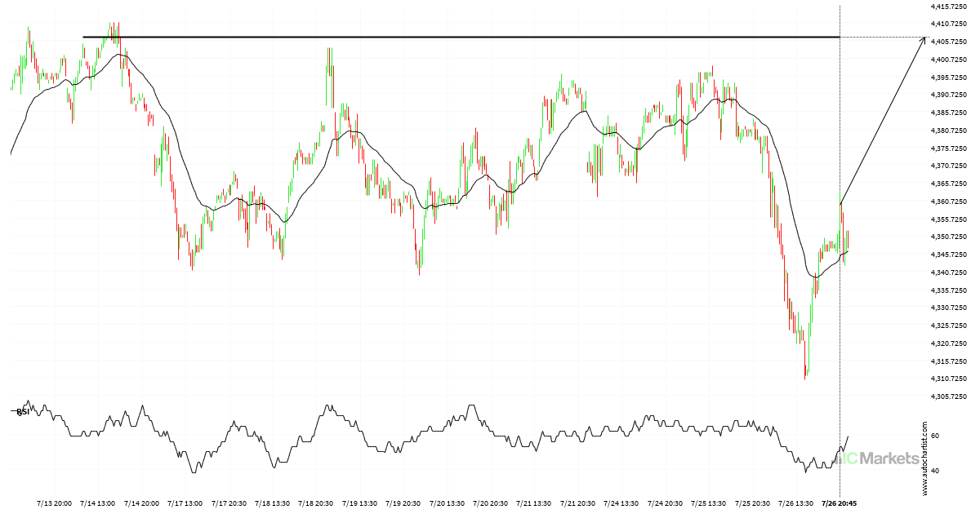
Task: Click the bold 7/26 20:45 time label
Action: coord(840,503)
